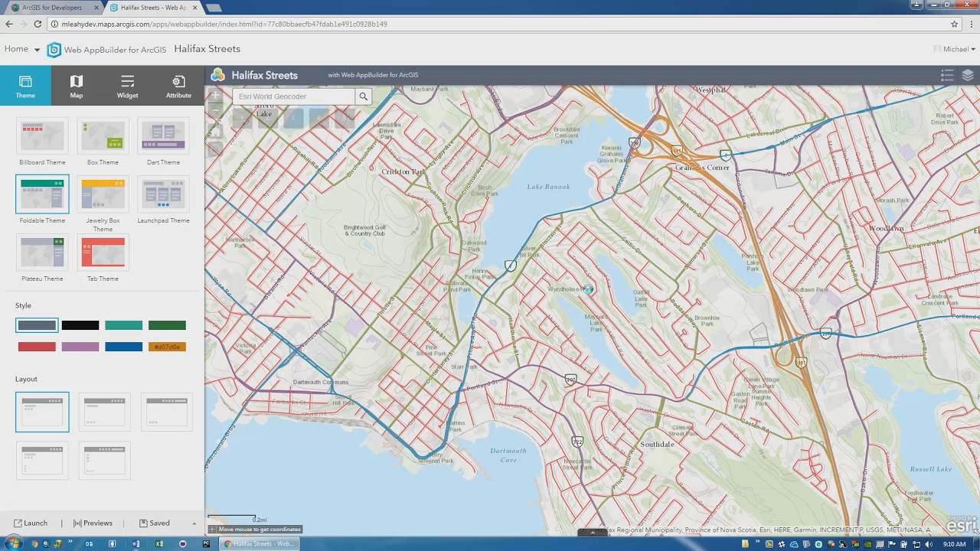Open Excel from the taskbar
The image size is (980, 551).
[x=159, y=544]
